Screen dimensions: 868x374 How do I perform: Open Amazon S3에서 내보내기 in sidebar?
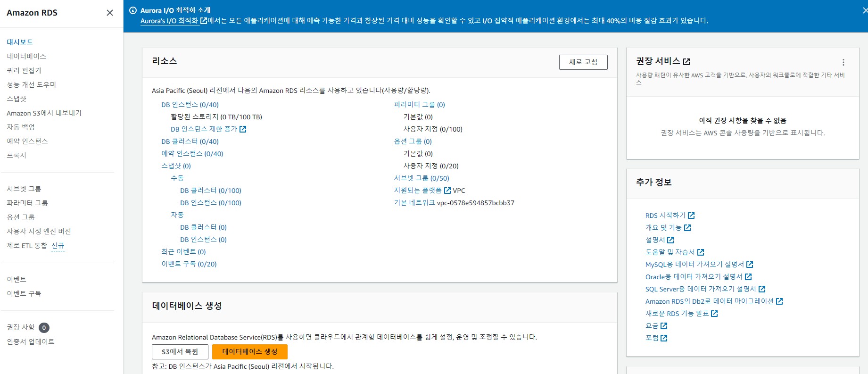click(44, 113)
